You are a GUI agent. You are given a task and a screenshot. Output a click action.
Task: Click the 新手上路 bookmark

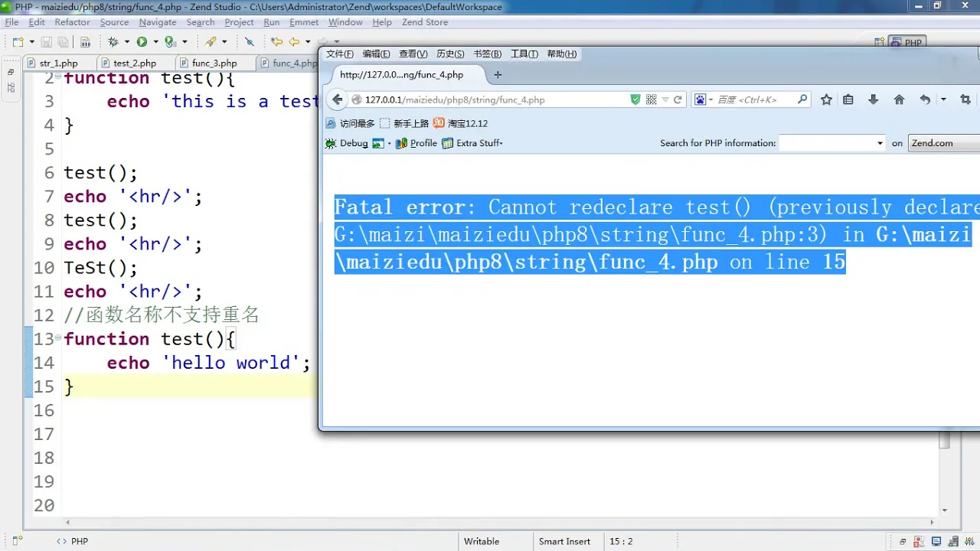click(404, 123)
